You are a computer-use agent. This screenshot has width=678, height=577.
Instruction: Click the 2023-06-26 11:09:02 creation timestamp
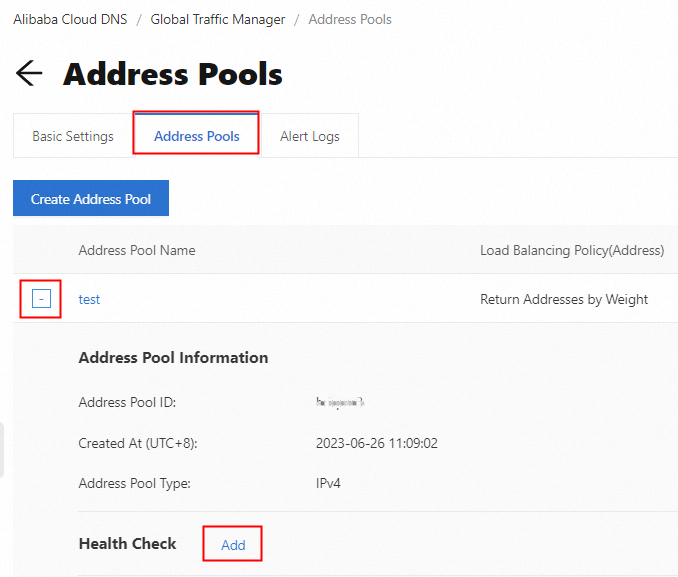(x=375, y=443)
